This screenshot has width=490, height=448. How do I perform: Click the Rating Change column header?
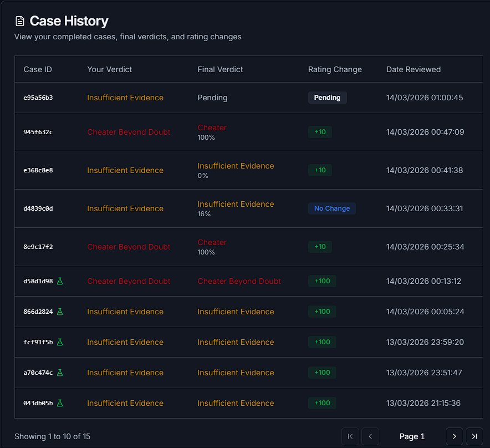[x=335, y=69]
